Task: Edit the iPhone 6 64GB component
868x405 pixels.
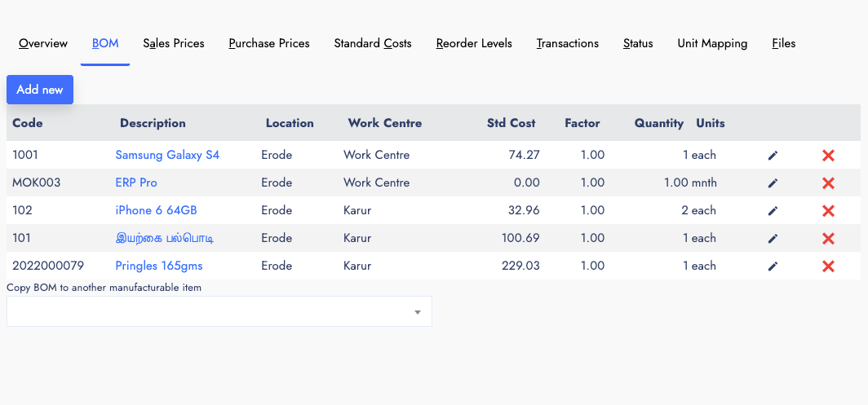Action: pos(773,211)
